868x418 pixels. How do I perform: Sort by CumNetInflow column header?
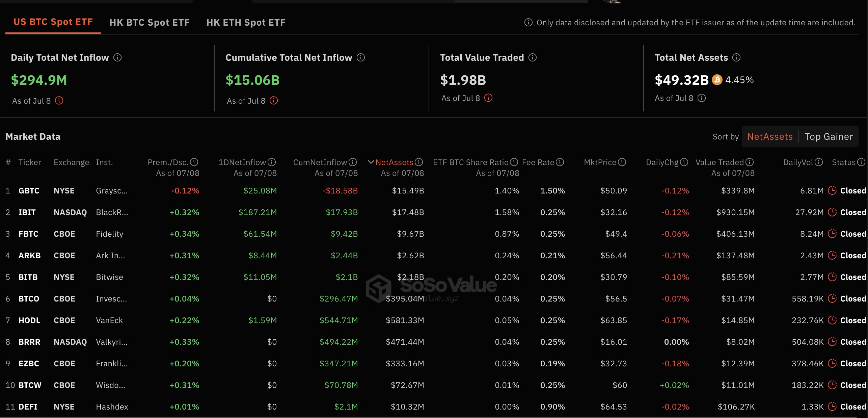(320, 162)
